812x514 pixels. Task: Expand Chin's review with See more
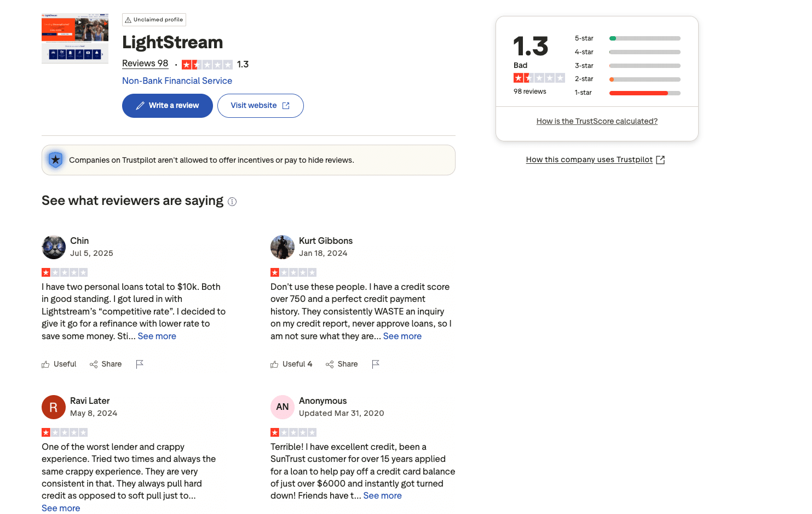tap(157, 335)
